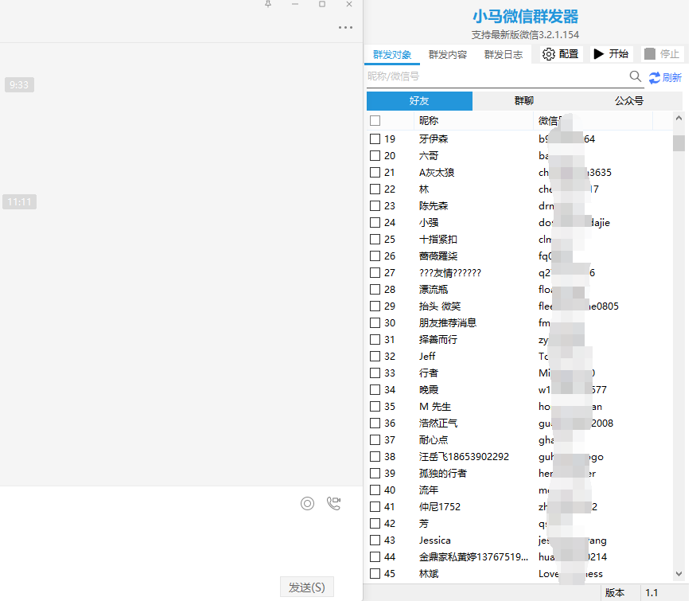Select the name 择善而行

point(438,340)
